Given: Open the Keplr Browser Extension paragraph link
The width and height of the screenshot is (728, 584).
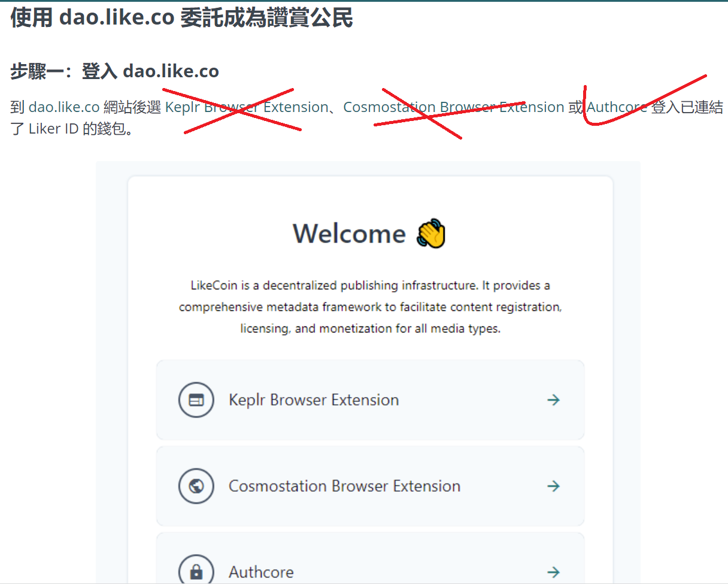Looking at the screenshot, I should pos(247,107).
